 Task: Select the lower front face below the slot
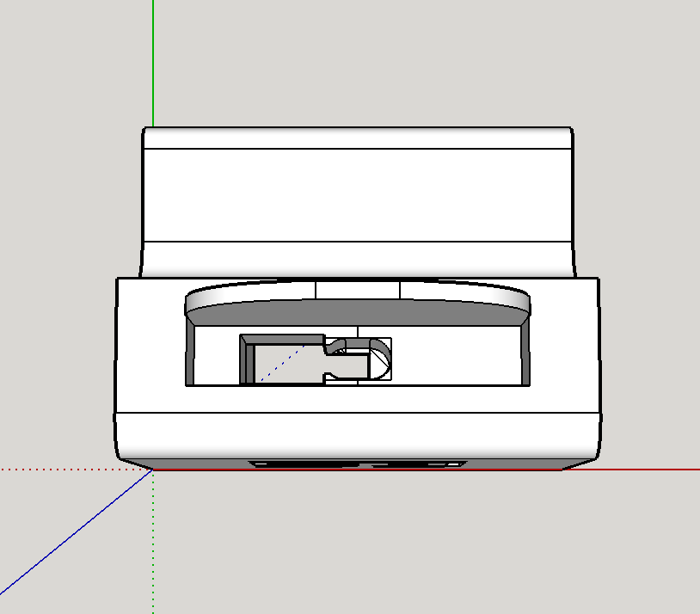357,435
